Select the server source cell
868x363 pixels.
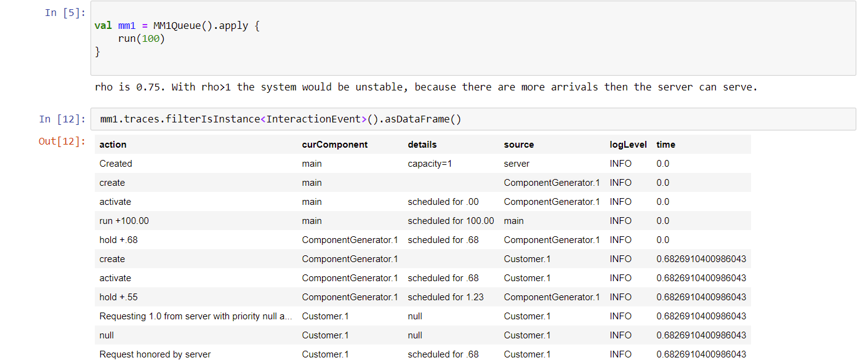(516, 164)
